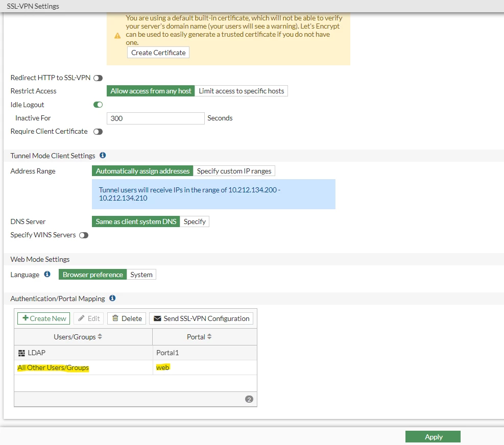Click the Language info icon
The height and width of the screenshot is (445, 504).
pos(47,274)
